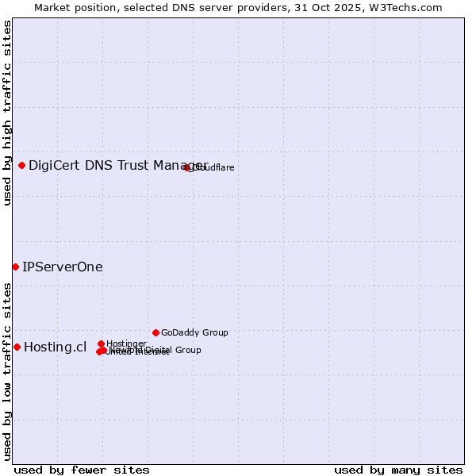Click the Cloudflare text label

coord(214,167)
